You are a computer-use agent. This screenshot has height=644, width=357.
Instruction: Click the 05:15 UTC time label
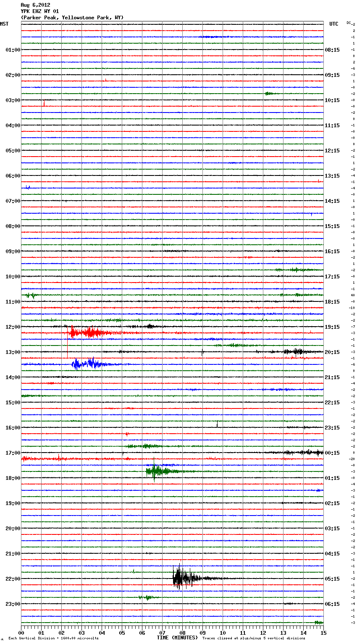332,579
